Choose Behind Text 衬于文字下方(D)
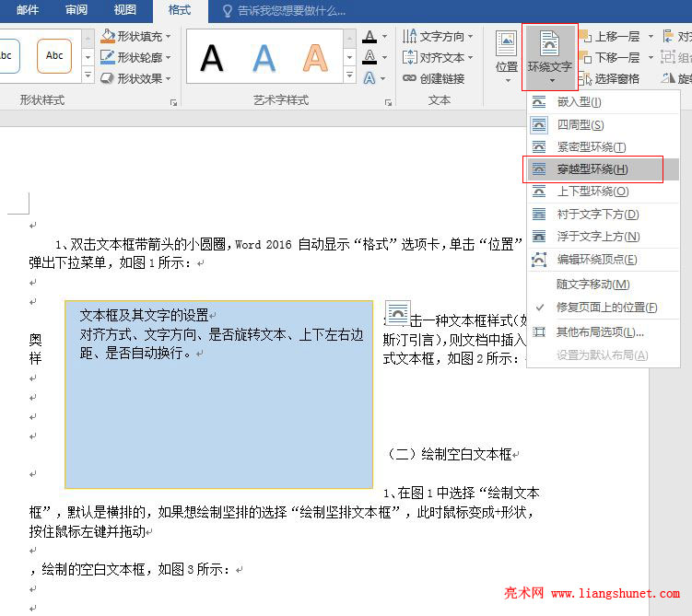Screen dimensions: 692x616 tap(604, 215)
